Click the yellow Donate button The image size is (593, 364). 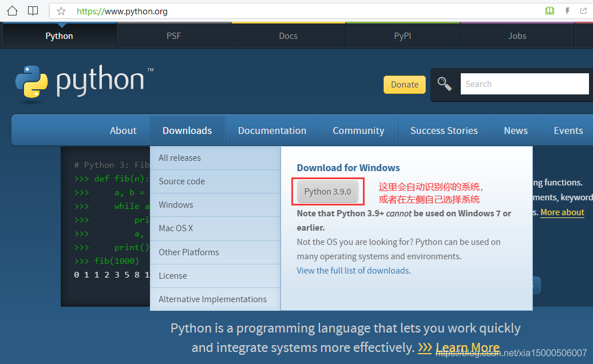(405, 84)
